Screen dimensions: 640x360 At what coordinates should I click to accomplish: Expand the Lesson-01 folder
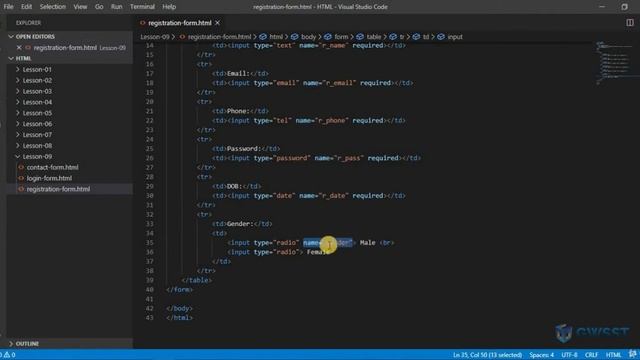tap(37, 69)
